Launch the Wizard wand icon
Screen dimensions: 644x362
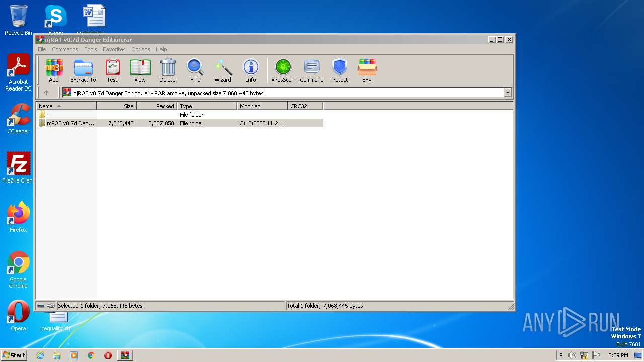point(223,71)
